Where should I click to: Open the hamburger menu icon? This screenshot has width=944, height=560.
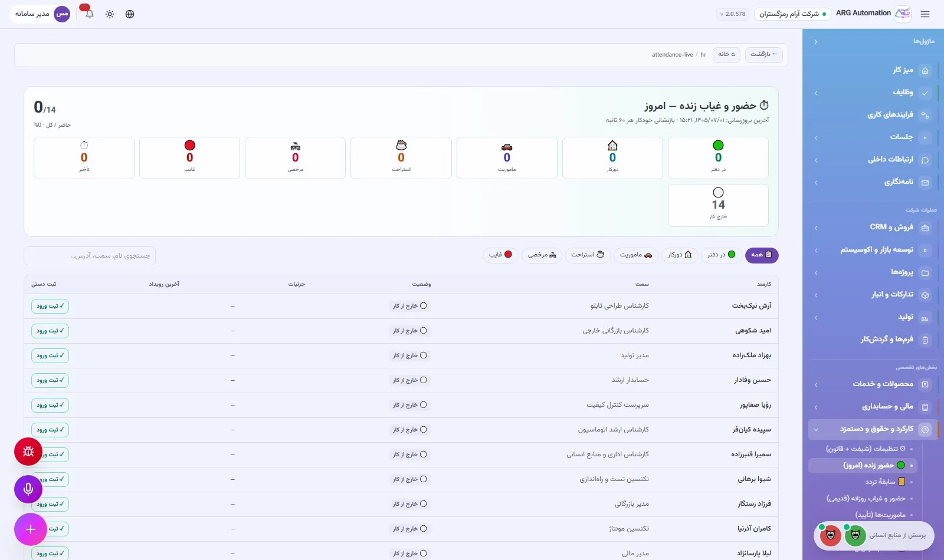coord(925,14)
